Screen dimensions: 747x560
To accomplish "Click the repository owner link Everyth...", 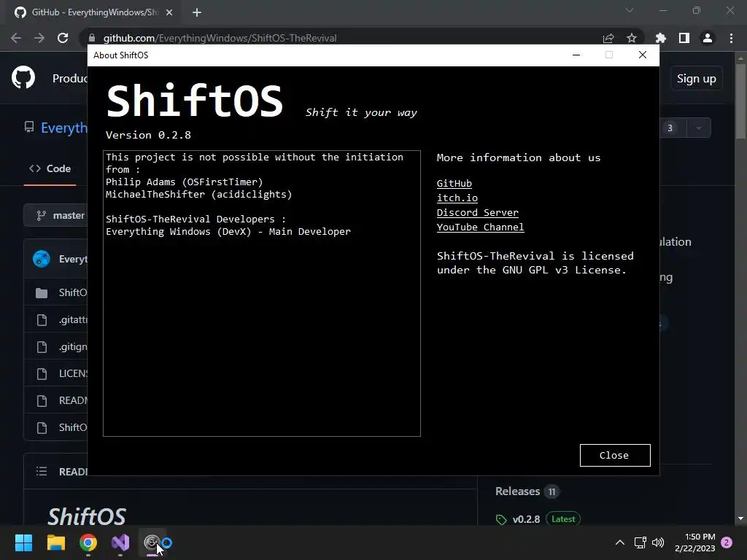I will [64, 128].
